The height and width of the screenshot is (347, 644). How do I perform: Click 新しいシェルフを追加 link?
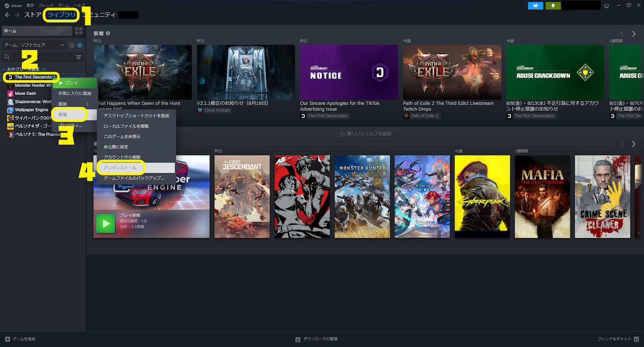(369, 134)
